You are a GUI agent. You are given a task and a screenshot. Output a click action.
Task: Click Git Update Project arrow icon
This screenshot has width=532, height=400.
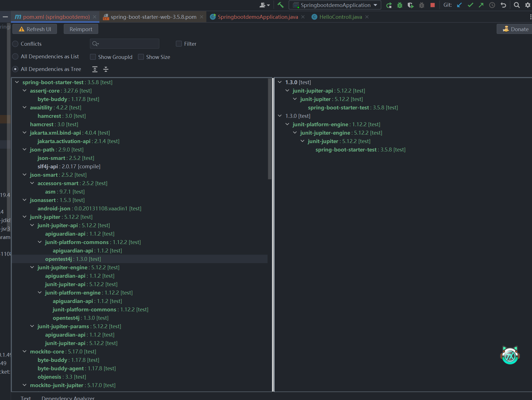point(459,5)
